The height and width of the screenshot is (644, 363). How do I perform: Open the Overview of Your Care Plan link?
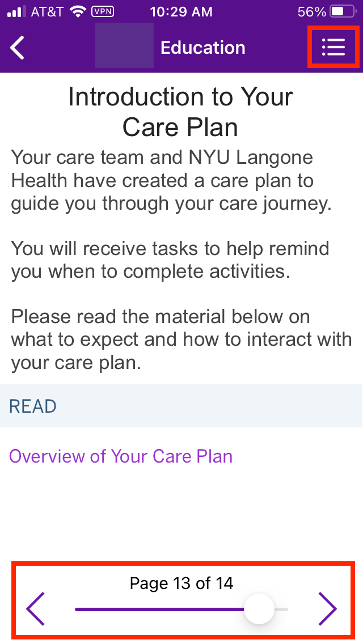(121, 456)
